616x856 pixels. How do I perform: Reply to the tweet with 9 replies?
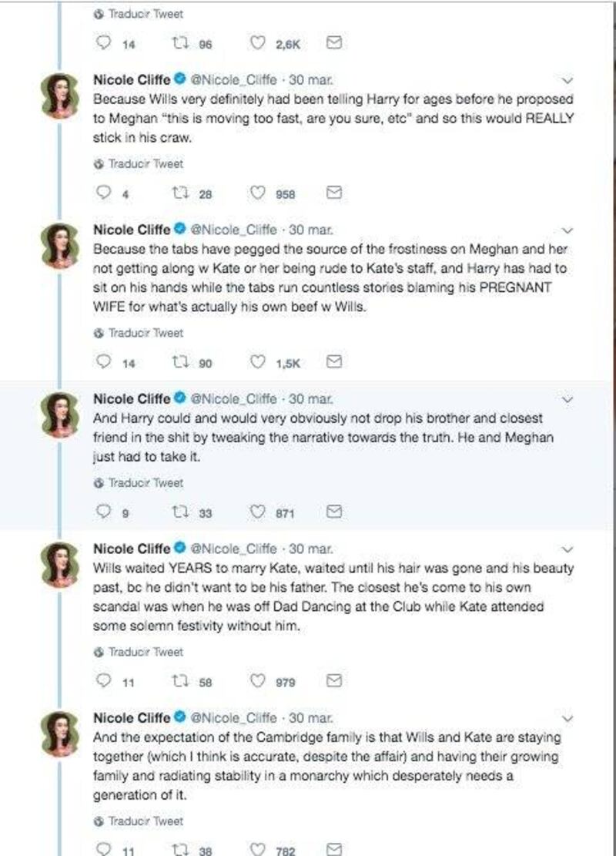coord(104,511)
